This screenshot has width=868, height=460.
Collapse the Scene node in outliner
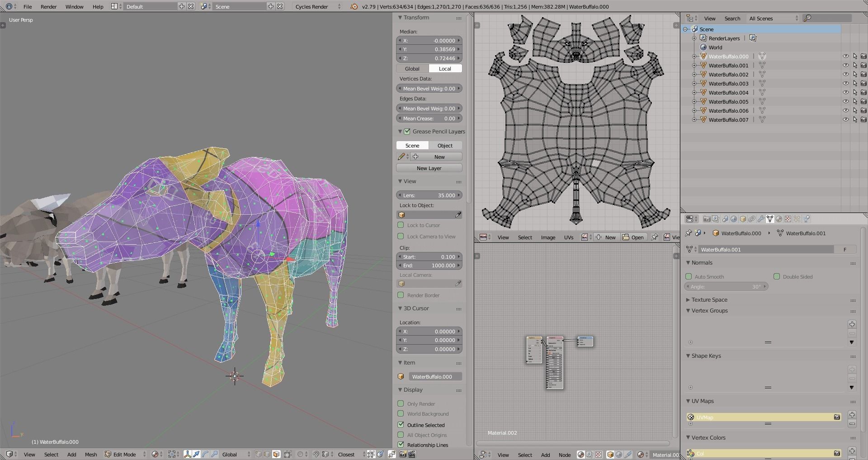685,29
